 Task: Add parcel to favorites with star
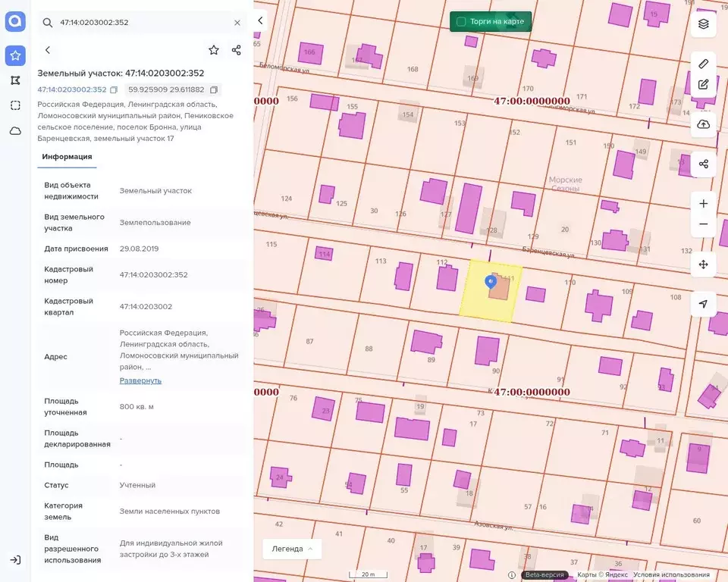[x=214, y=50]
